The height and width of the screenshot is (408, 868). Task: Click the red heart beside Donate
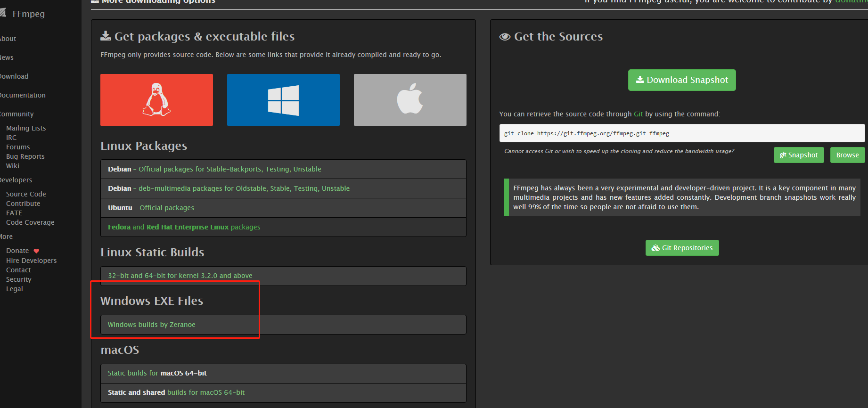pyautogui.click(x=36, y=251)
